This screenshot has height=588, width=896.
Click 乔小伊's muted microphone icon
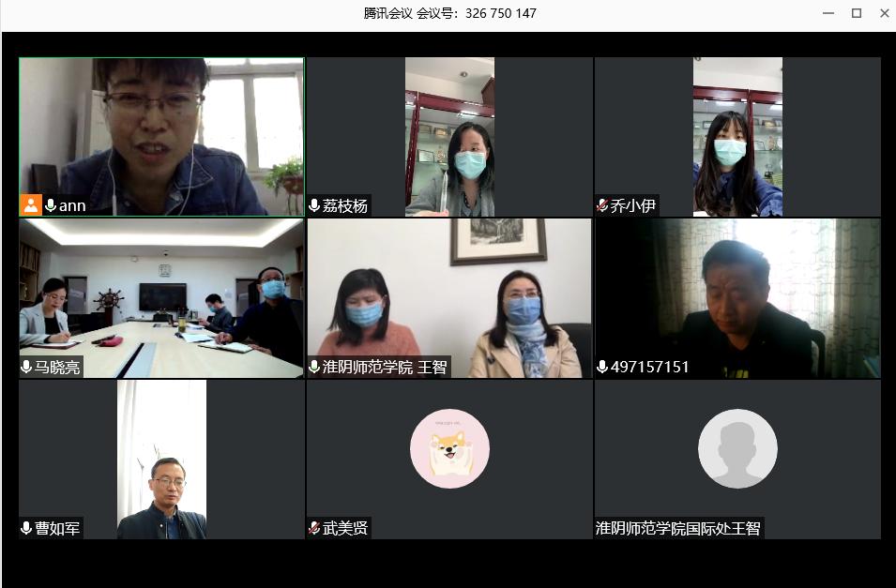[x=602, y=205]
